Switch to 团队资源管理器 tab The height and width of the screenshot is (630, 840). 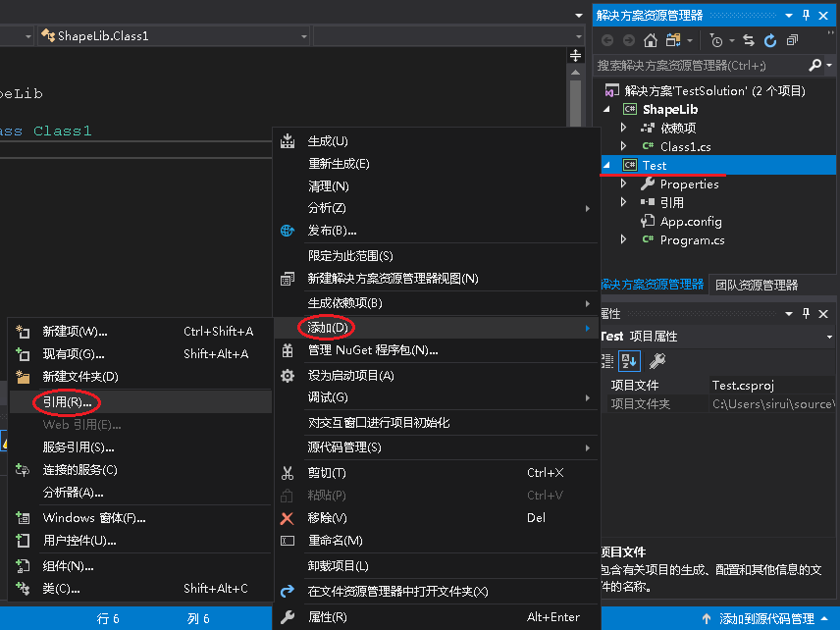point(757,285)
